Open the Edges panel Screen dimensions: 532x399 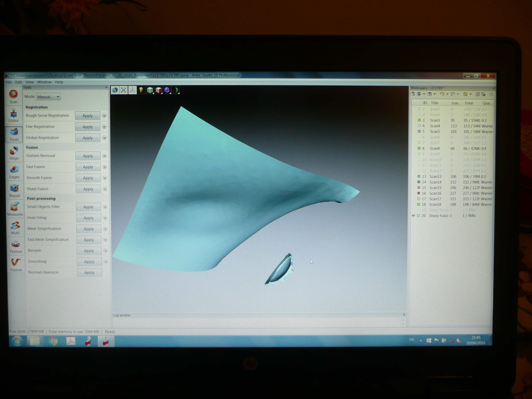point(14,172)
